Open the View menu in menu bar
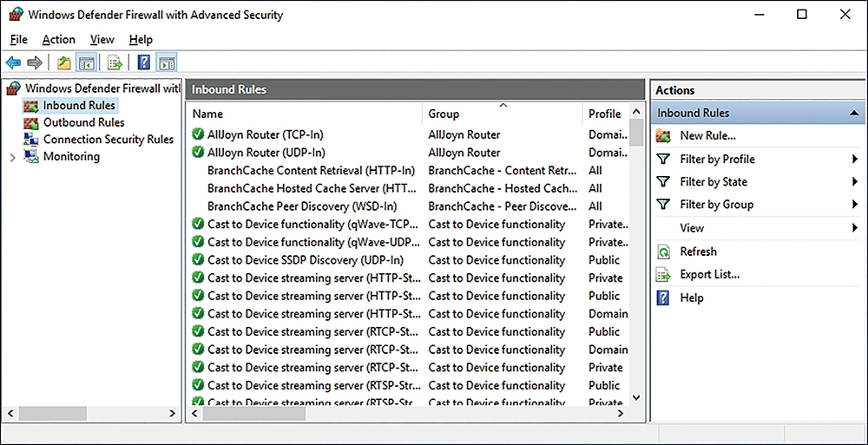868x445 pixels. (x=102, y=39)
